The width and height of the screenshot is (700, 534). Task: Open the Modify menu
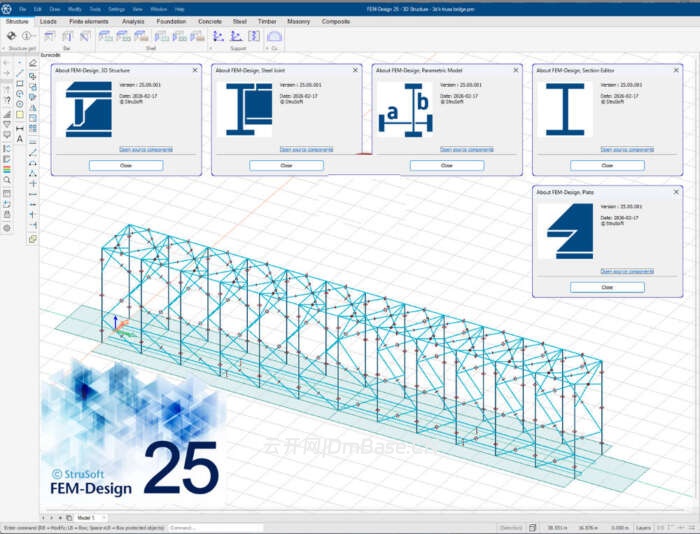(x=75, y=9)
